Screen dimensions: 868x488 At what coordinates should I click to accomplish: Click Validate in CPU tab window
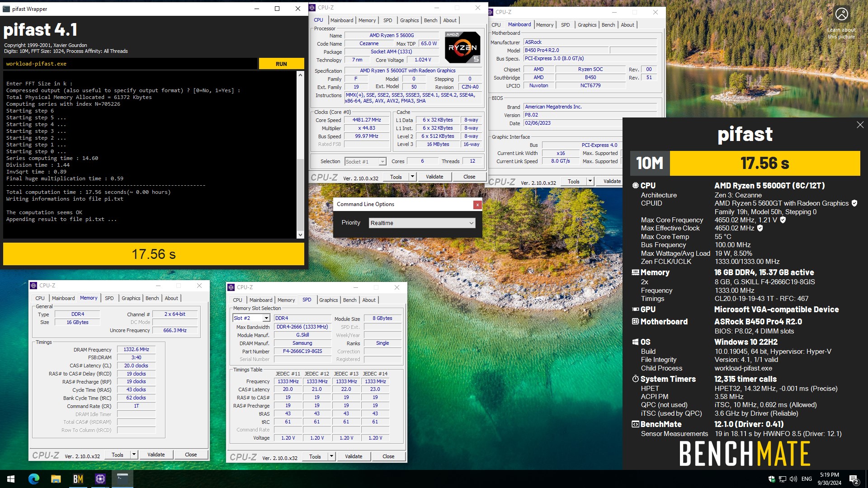pos(434,177)
